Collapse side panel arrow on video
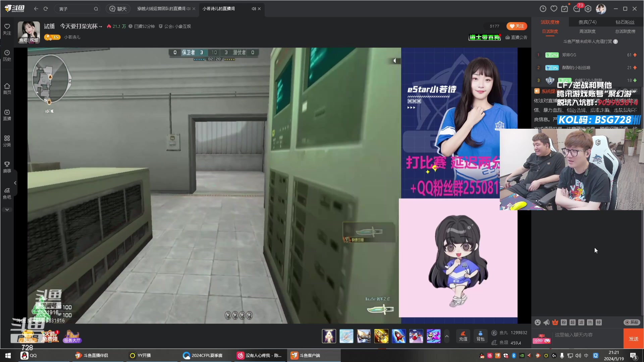The width and height of the screenshot is (644, 362). 395,61
